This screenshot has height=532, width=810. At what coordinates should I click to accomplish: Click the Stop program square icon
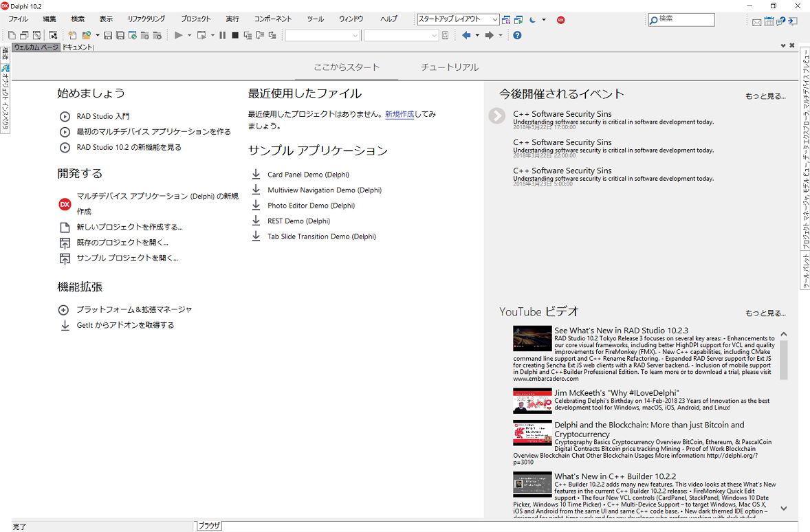point(235,35)
